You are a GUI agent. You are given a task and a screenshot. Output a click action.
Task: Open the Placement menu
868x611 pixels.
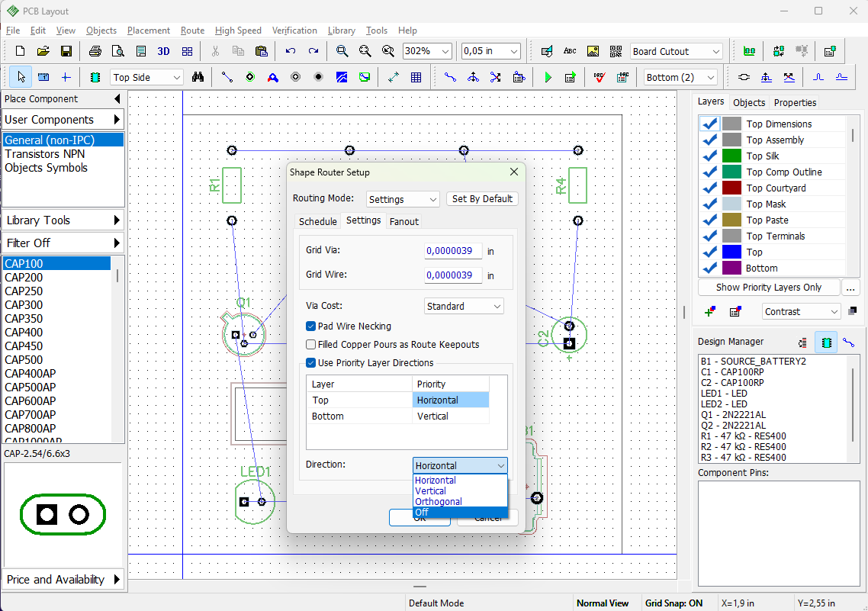pos(149,31)
